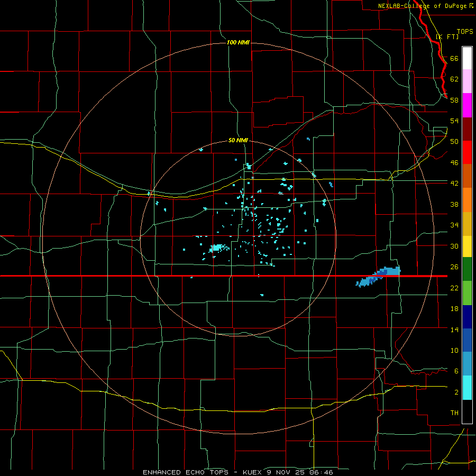Screen dimensions: 476x476
Task: Click the 46 legend value
Action: [454, 162]
